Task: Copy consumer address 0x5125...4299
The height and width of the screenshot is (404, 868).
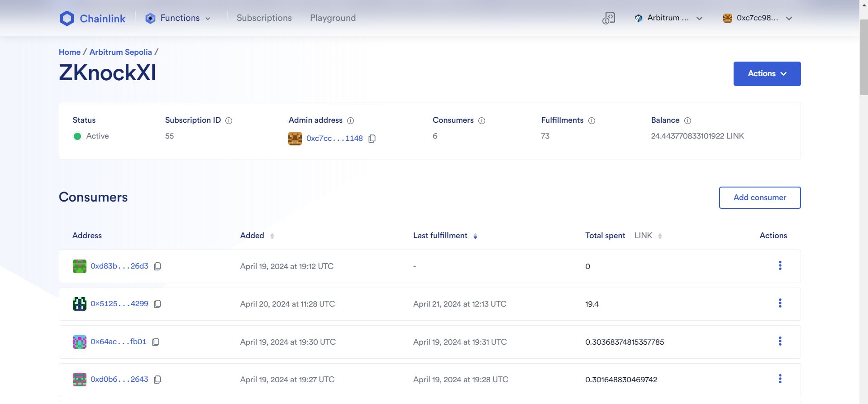Action: (x=157, y=304)
